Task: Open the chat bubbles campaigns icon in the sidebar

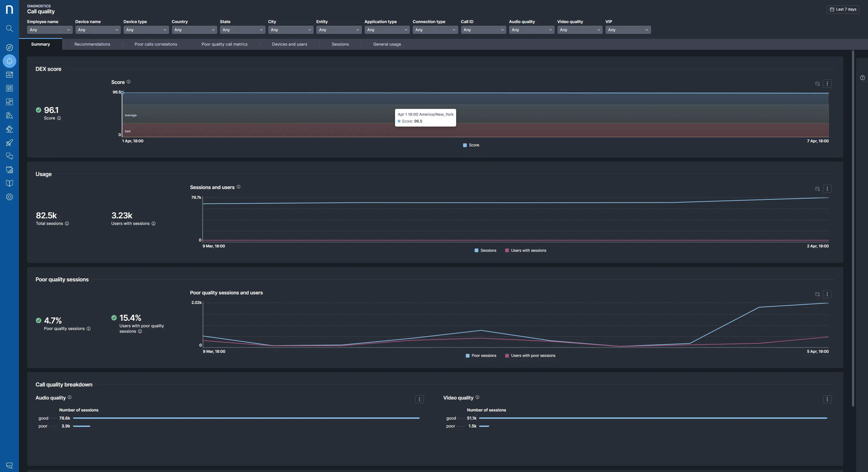Action: pyautogui.click(x=10, y=156)
